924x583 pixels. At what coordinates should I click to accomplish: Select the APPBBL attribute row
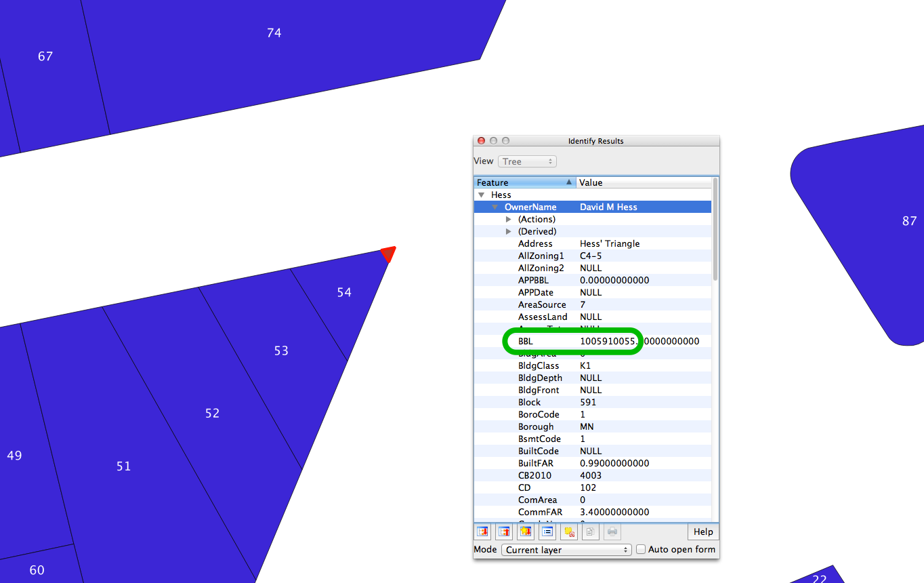pos(593,281)
